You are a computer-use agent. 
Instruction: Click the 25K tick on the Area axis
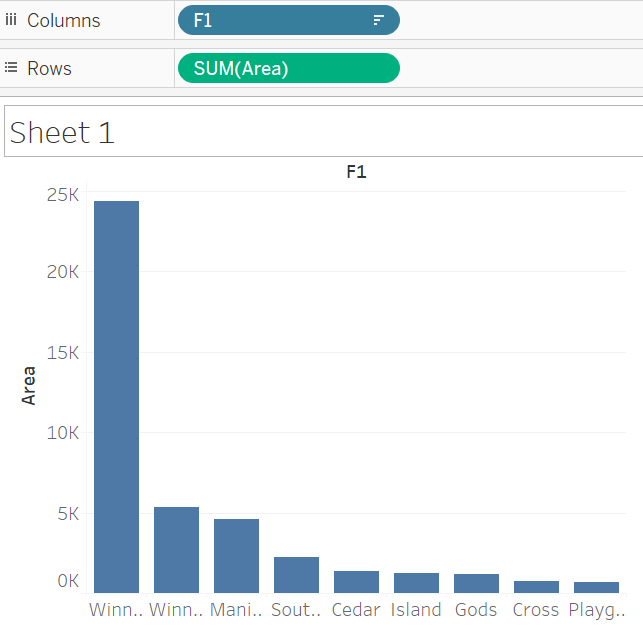[62, 194]
